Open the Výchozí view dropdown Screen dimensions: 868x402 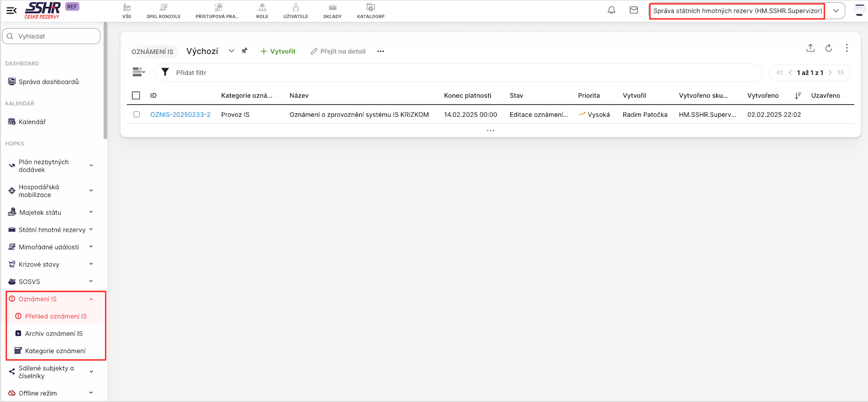[x=231, y=51]
